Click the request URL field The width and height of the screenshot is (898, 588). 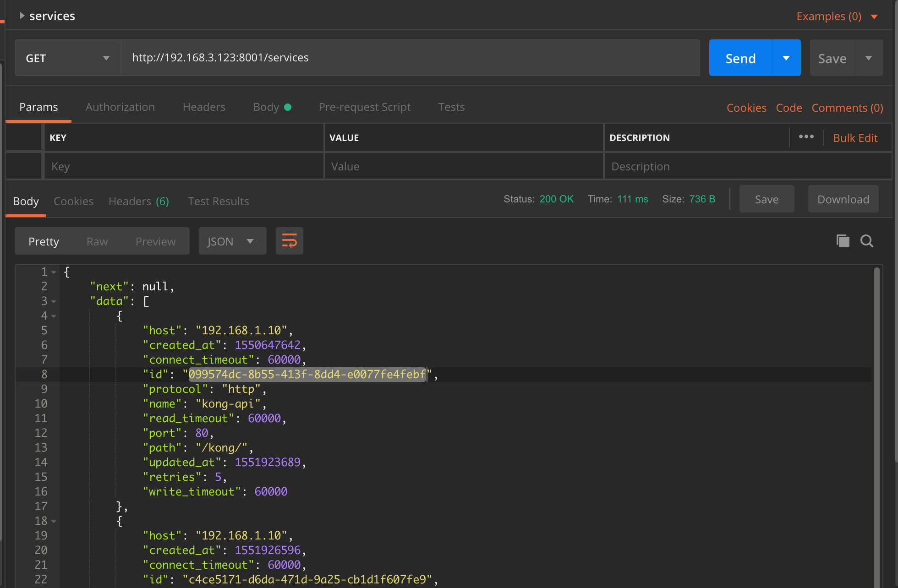(410, 58)
